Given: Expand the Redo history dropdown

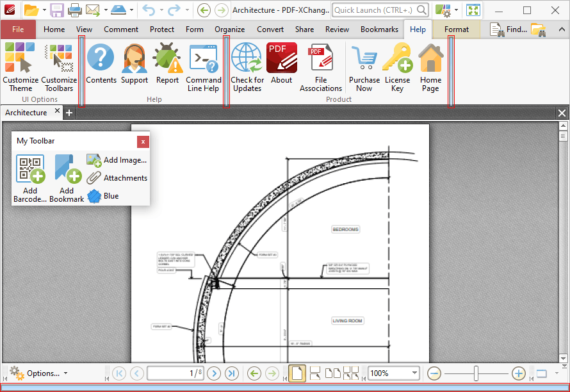Looking at the screenshot, I should (187, 10).
